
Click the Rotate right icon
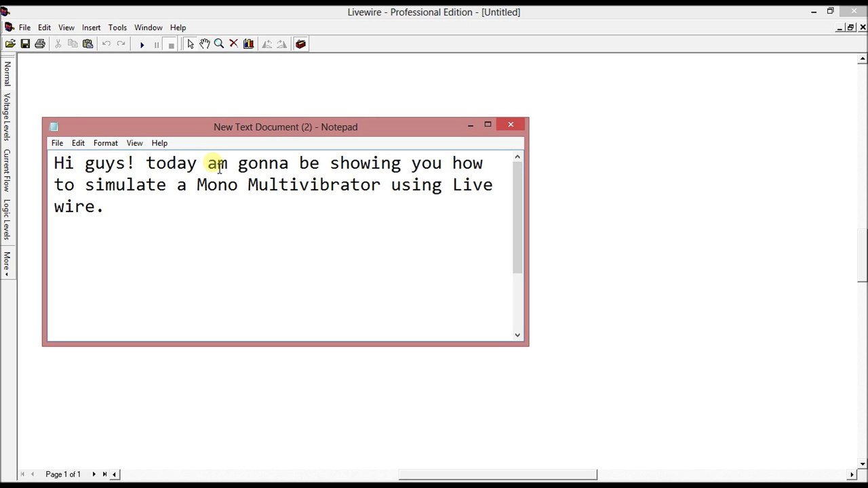(282, 44)
